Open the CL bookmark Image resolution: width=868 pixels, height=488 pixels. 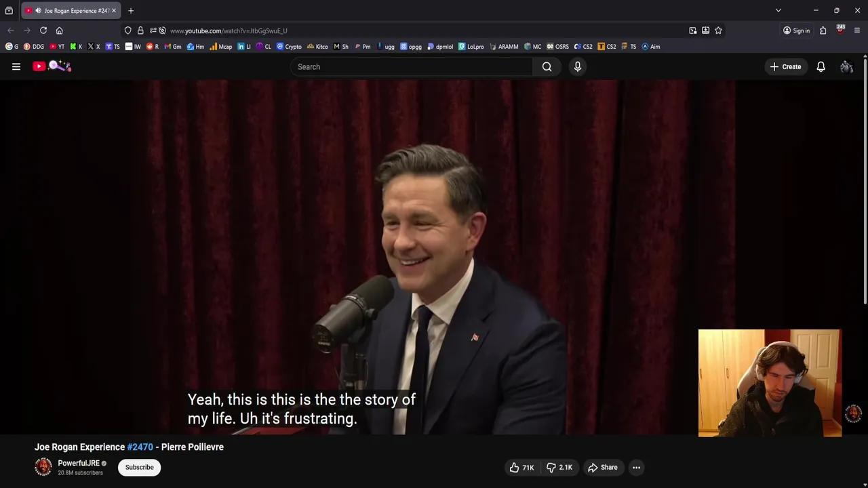[x=264, y=47]
